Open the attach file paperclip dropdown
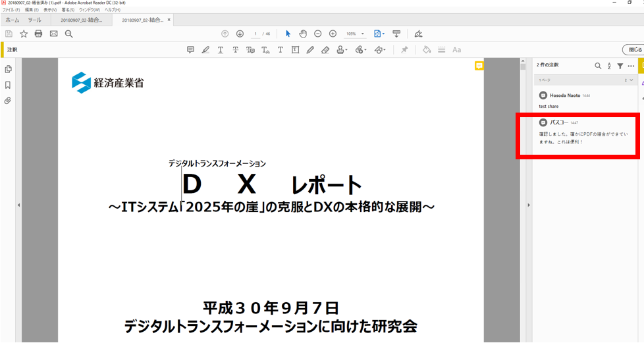 tap(361, 49)
